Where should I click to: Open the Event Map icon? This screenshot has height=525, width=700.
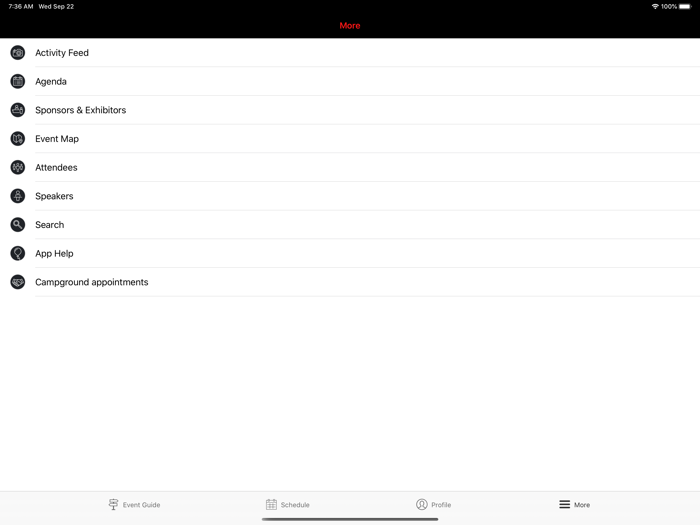pos(18,139)
